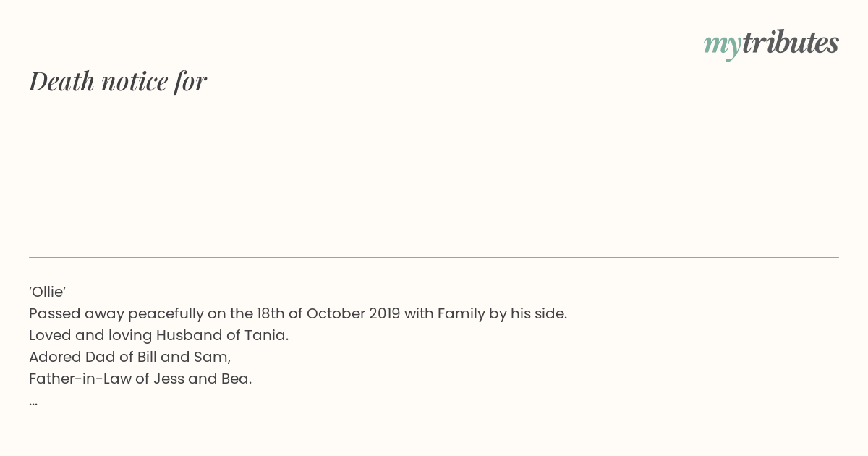868x456 pixels.
Task: Click the horizontal divider line
Action: click(434, 257)
